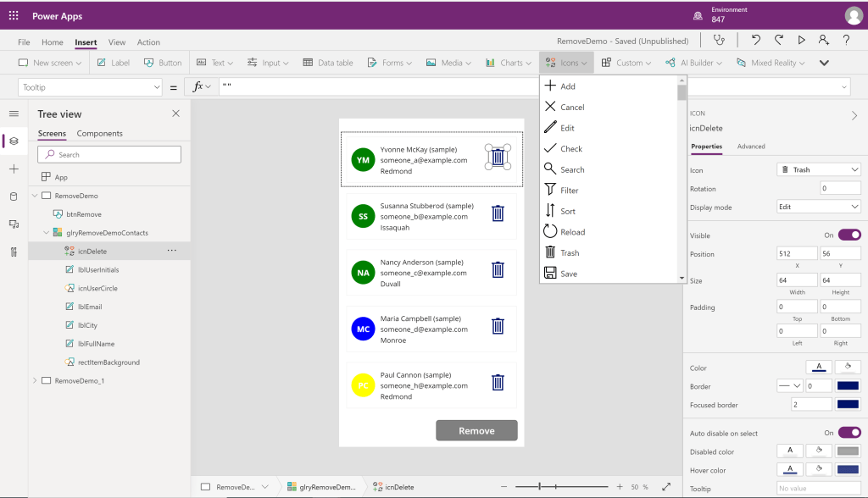Toggle Auto disable on select switch
Viewport: 868px width, 498px height.
pos(849,433)
